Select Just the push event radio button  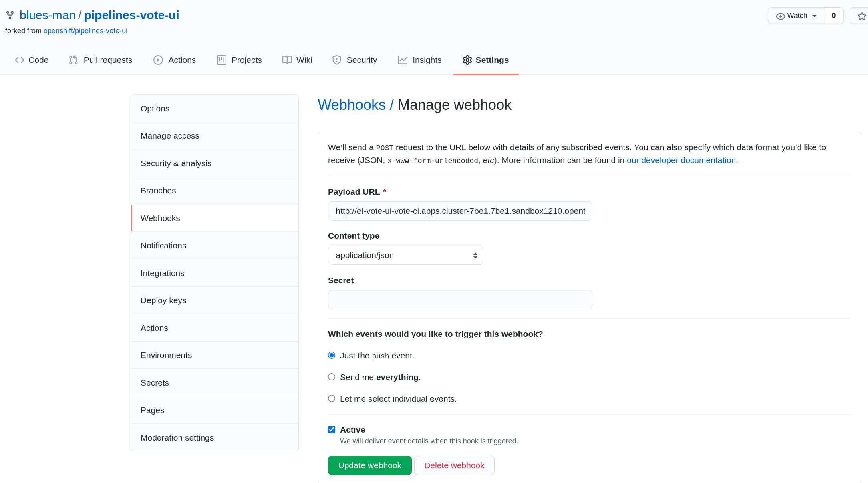pos(331,355)
